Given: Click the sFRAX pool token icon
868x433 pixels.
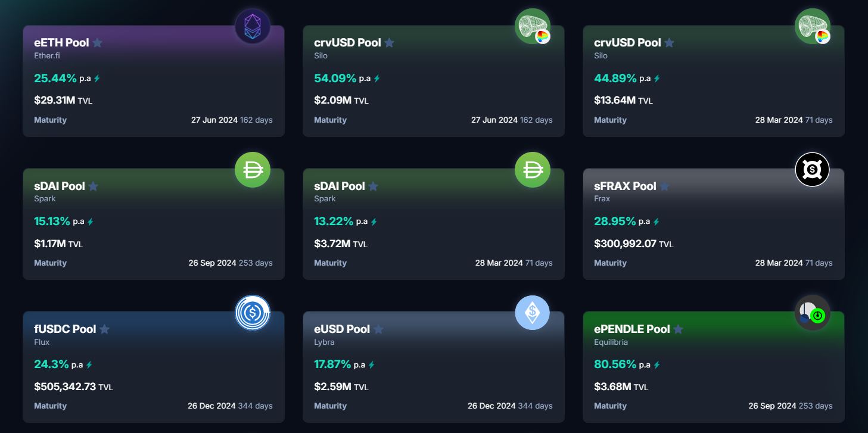Looking at the screenshot, I should 813,170.
